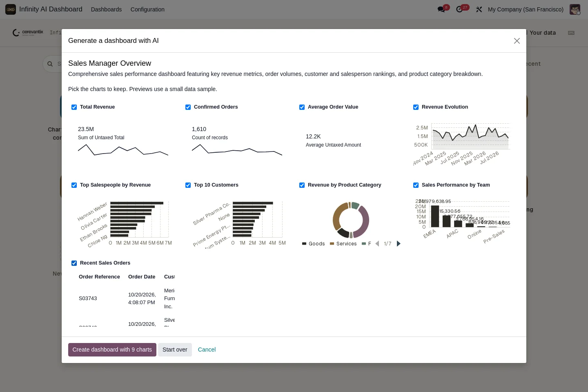Click the Infinity AI Dashboard title
The width and height of the screenshot is (588, 392).
pyautogui.click(x=51, y=9)
